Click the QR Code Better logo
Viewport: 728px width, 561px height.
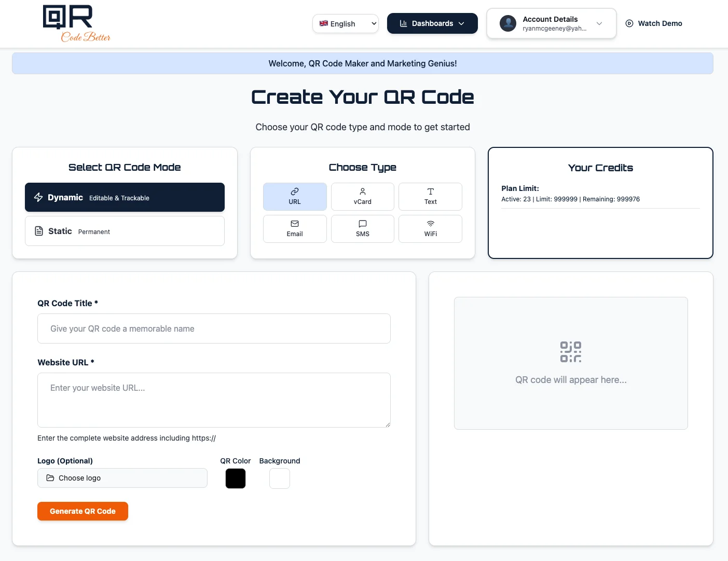tap(76, 23)
